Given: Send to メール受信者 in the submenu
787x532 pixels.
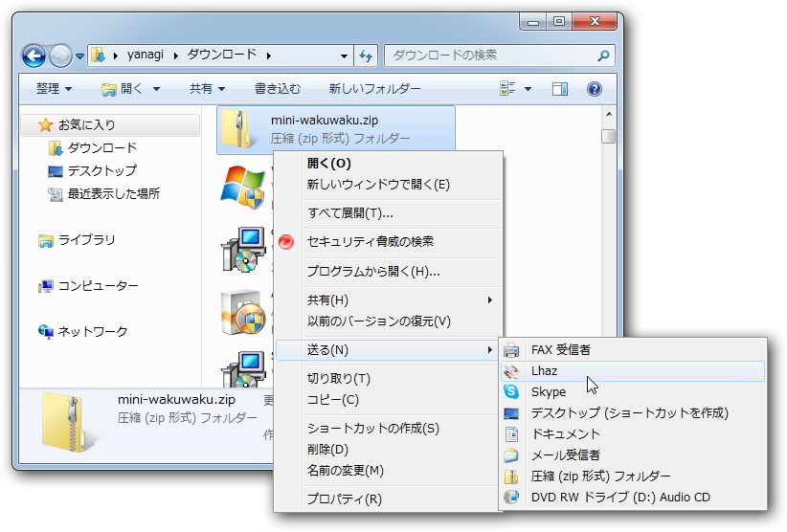Looking at the screenshot, I should coord(633,454).
